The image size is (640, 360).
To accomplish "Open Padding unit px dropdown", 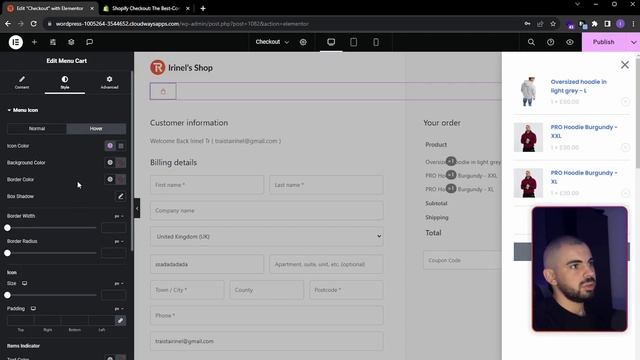I will coord(119,309).
